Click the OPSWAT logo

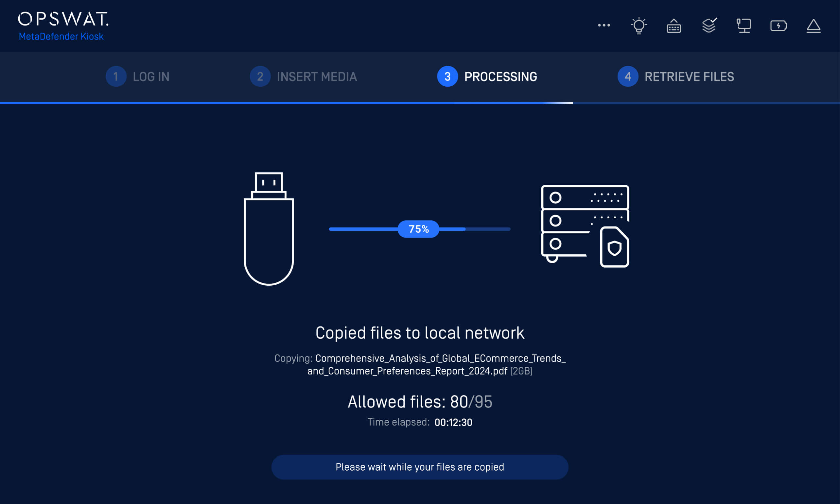click(x=63, y=19)
